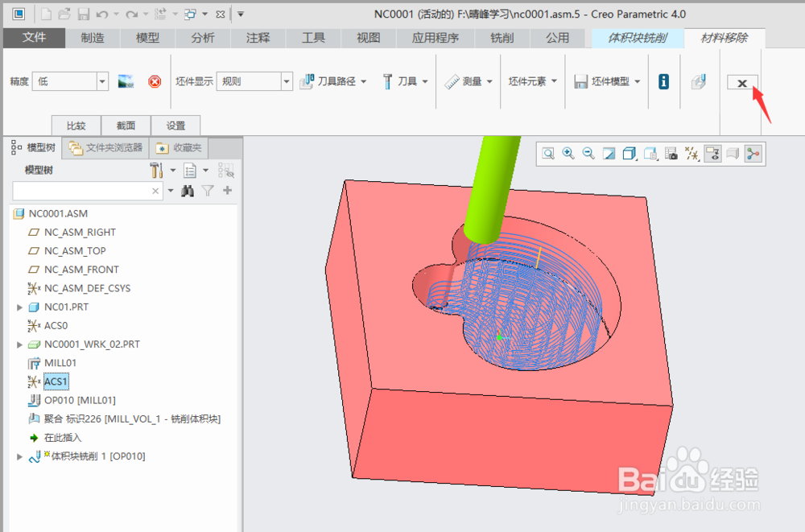Click the refit view icon in graphics toolbar
The width and height of the screenshot is (805, 532).
coord(548,154)
